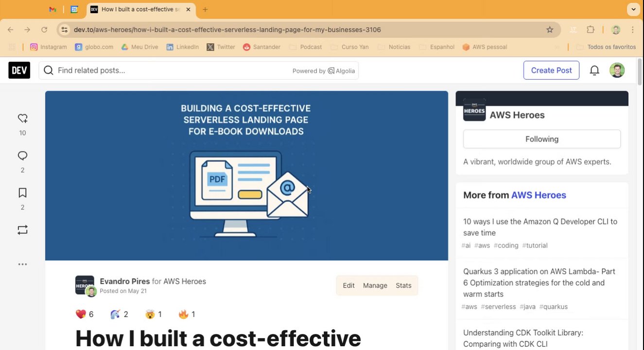Image resolution: width=644 pixels, height=350 pixels.
Task: Click the exploding head reaction count 1
Action: (153, 315)
